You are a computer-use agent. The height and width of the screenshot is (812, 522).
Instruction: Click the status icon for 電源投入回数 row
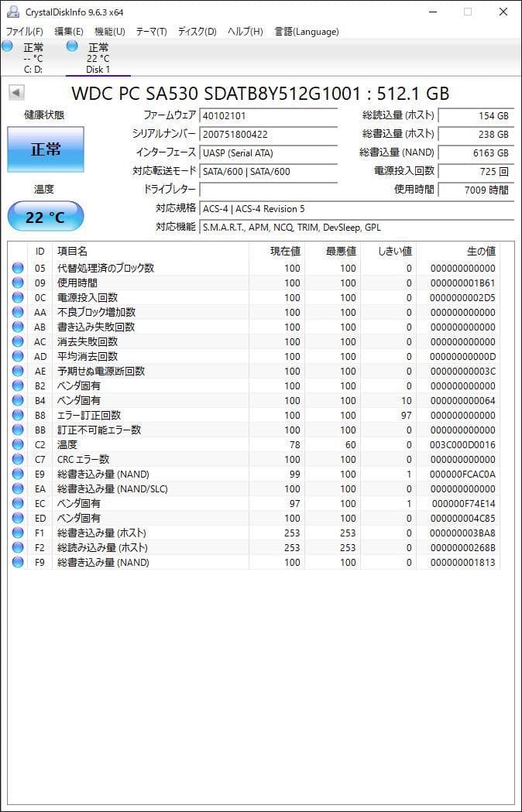pyautogui.click(x=18, y=297)
